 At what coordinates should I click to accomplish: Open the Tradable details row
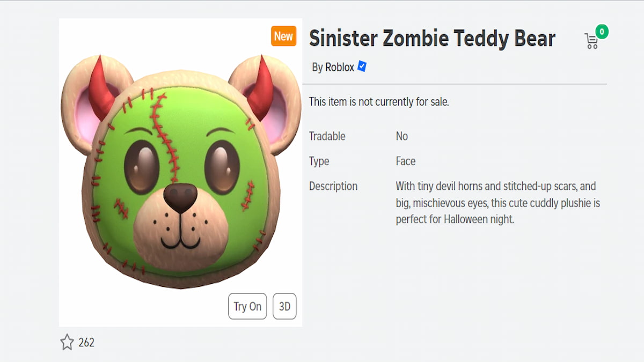[327, 136]
